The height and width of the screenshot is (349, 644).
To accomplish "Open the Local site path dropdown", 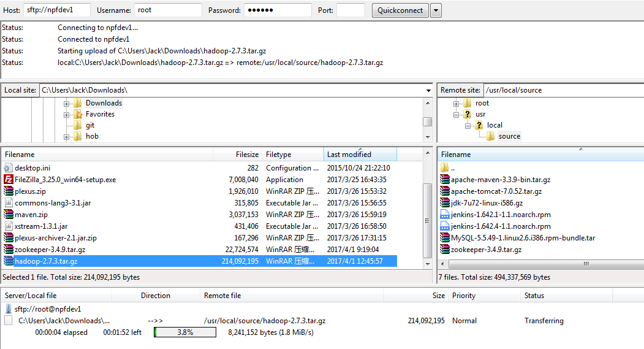I will click(428, 90).
